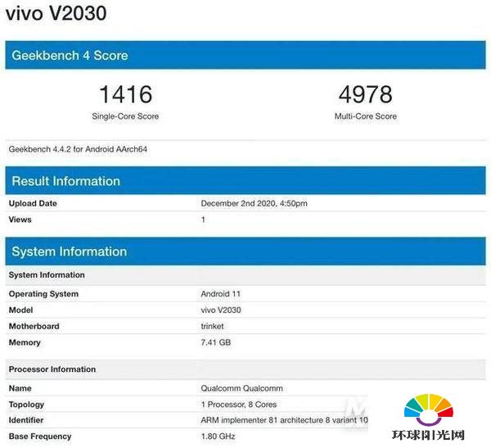Click the Base Frequency label
This screenshot has width=491, height=448.
click(x=40, y=437)
